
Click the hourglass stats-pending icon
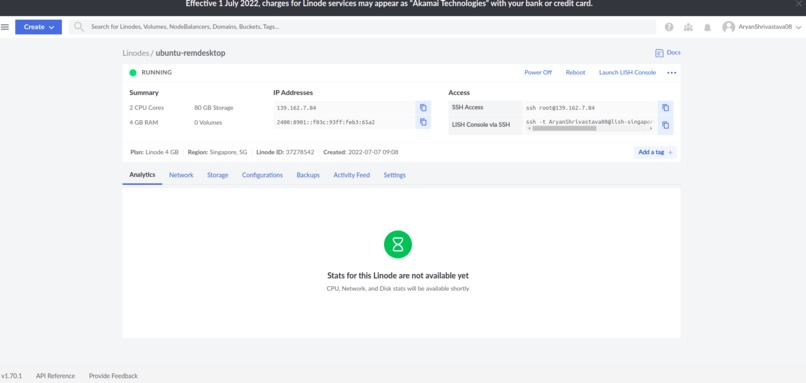398,245
